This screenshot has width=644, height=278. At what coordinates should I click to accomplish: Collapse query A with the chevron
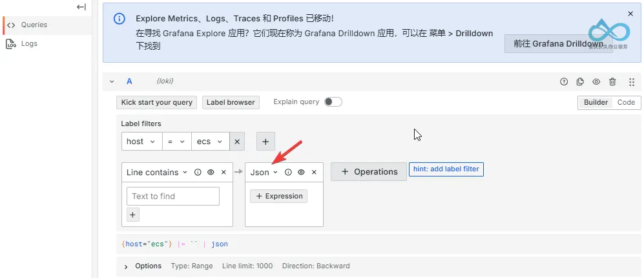(x=112, y=81)
